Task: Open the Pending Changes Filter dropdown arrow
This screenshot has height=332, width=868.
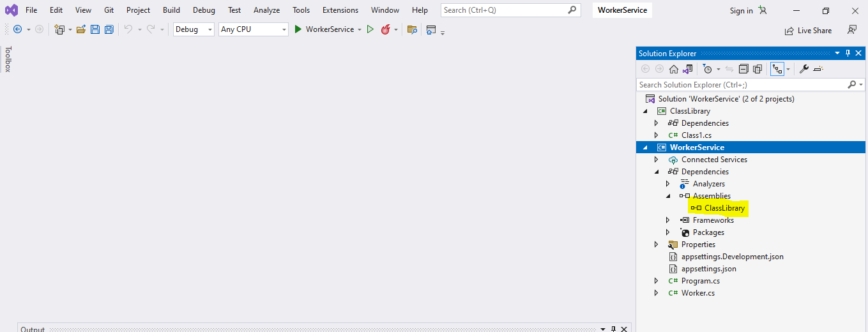Action: tap(719, 69)
